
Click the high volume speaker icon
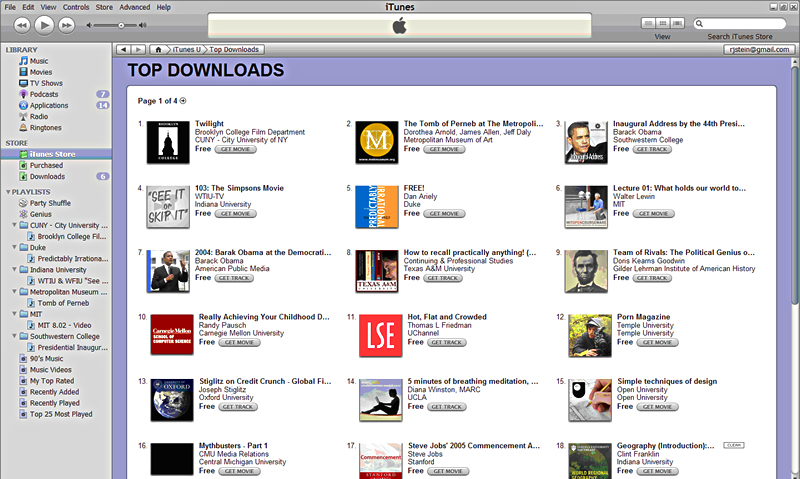[x=142, y=25]
